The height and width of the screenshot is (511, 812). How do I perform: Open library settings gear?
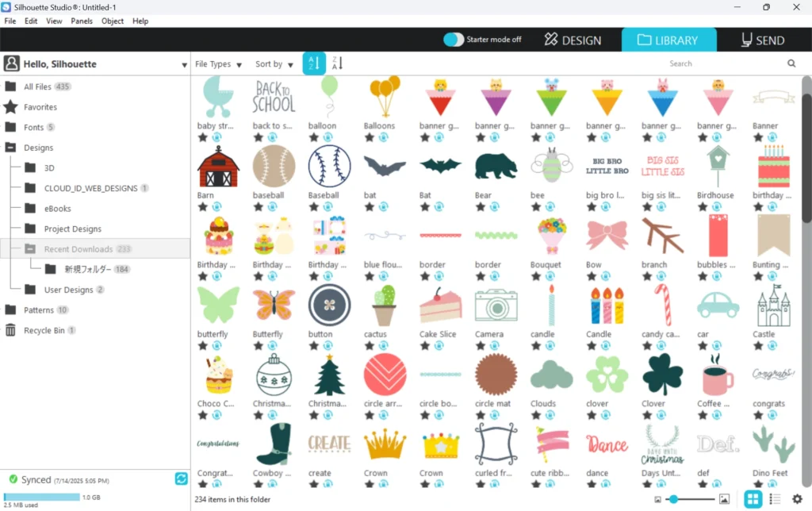[798, 499]
